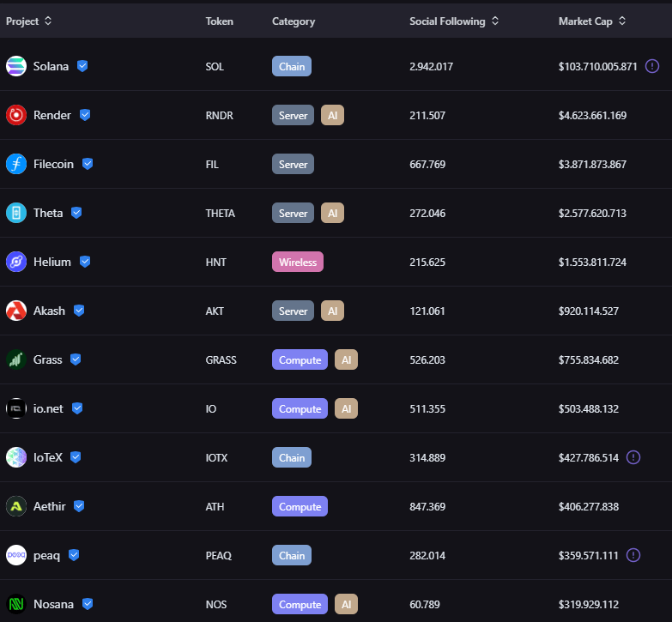Click the info icon next to peaq market cap
This screenshot has width=672, height=622.
(x=633, y=555)
